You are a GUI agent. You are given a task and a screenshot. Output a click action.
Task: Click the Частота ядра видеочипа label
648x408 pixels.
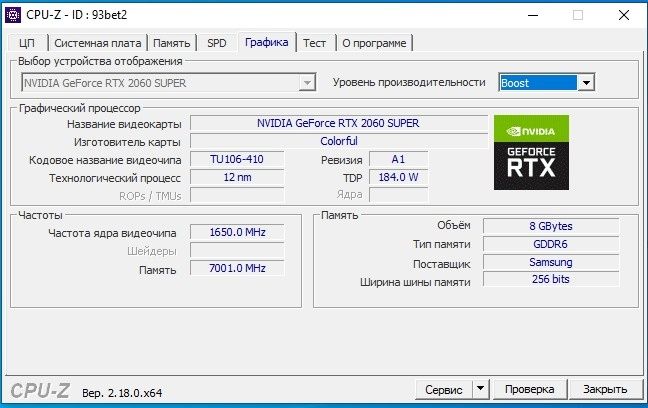112,233
